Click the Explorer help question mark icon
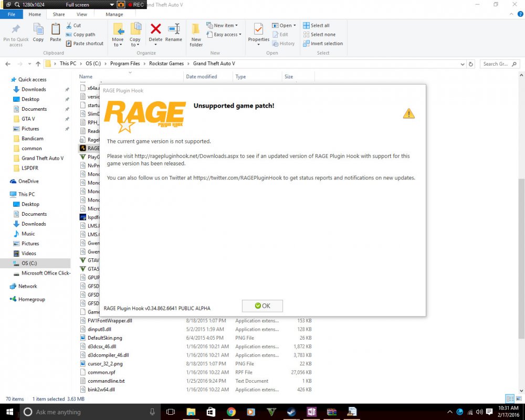Image resolution: width=525 pixels, height=420 pixels. [x=520, y=14]
